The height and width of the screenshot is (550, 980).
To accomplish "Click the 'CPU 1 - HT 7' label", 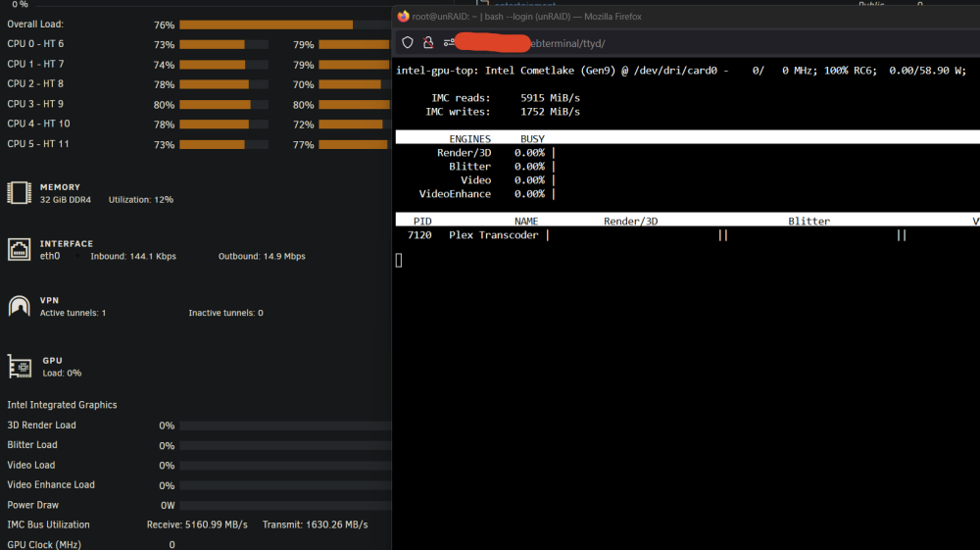I will (35, 64).
